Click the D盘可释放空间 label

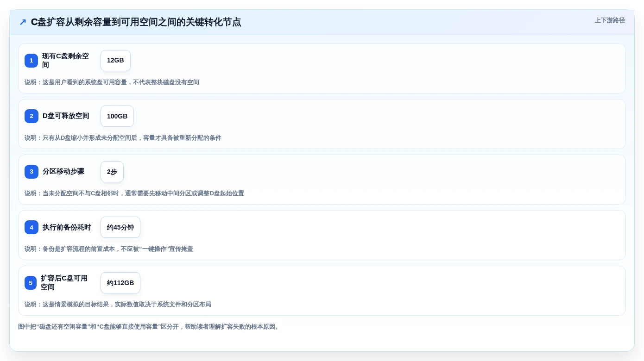coord(66,116)
